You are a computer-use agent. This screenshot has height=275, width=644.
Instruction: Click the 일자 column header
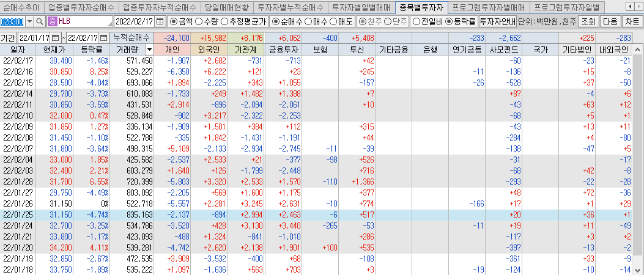[x=18, y=50]
